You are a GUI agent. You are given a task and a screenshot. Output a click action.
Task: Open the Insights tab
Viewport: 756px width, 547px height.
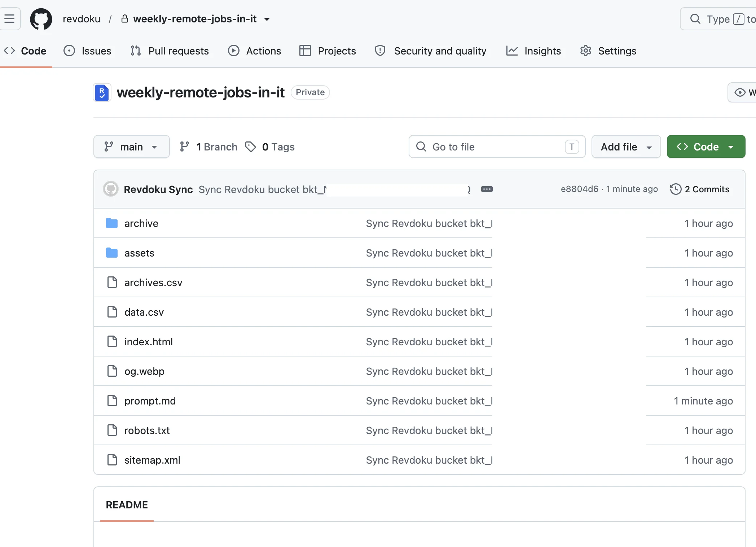coord(534,51)
